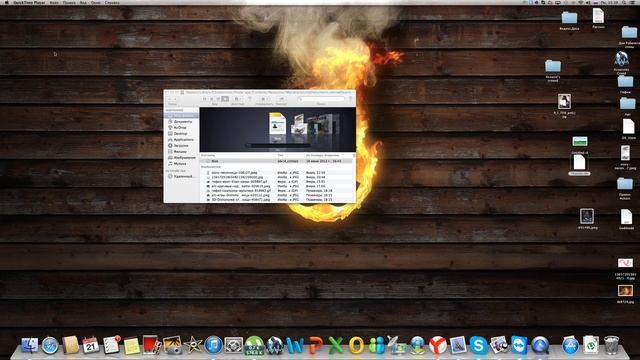Open QuickTime Player icon in the Dock
This screenshot has height=360, width=640.
(540, 345)
